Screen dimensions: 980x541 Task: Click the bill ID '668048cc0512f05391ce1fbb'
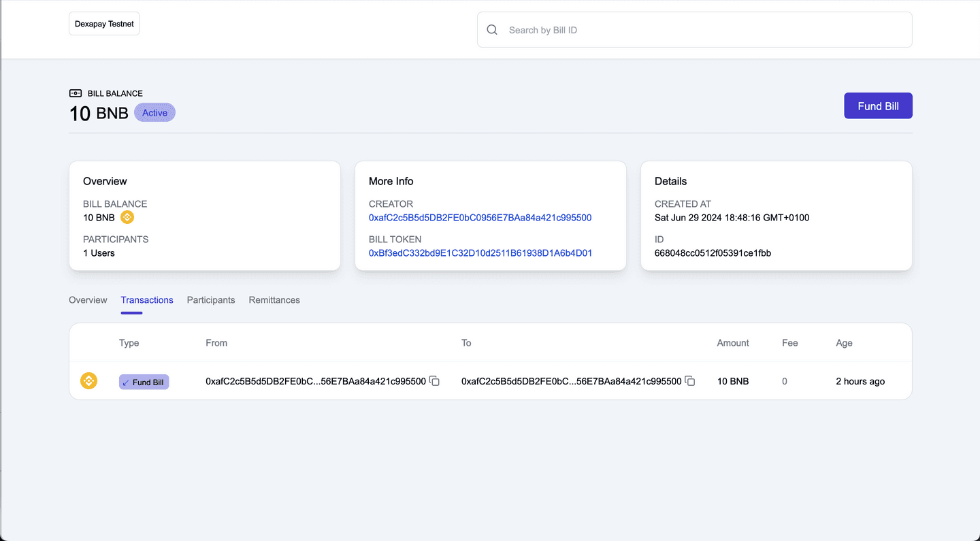point(713,253)
